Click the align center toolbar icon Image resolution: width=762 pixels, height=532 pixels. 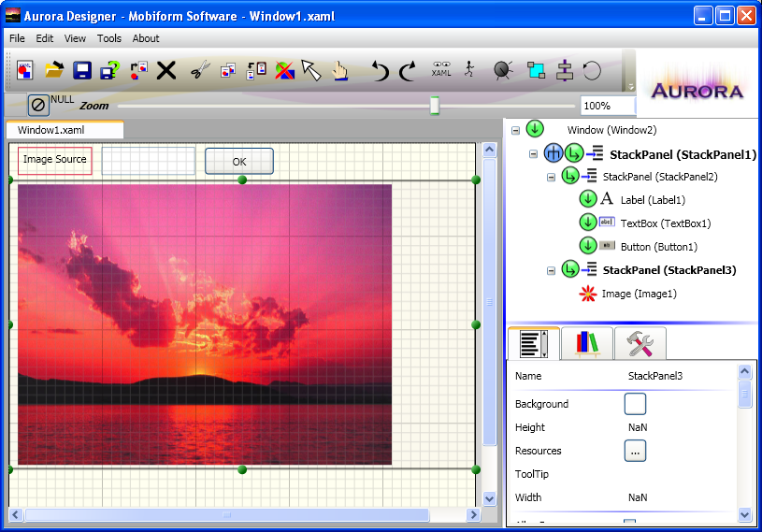point(564,70)
